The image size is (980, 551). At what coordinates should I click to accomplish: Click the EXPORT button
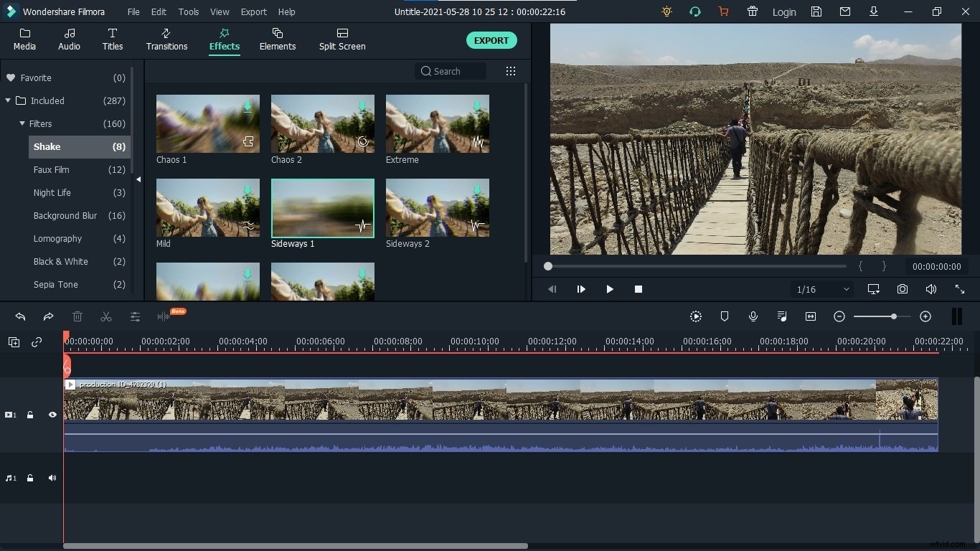491,40
